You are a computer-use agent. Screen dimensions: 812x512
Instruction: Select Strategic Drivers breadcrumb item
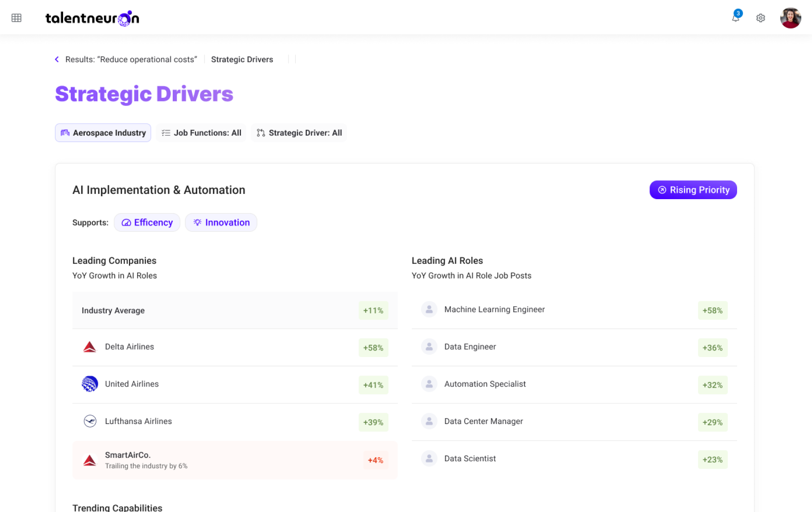point(242,59)
